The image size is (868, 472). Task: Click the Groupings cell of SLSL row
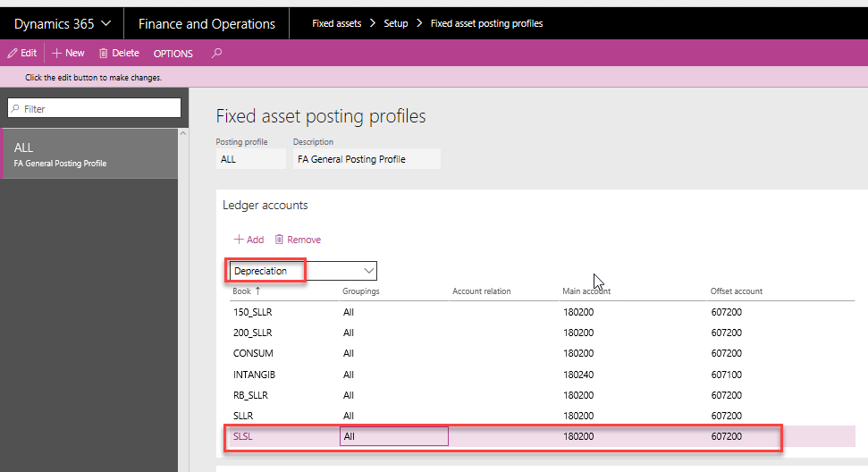tap(393, 436)
